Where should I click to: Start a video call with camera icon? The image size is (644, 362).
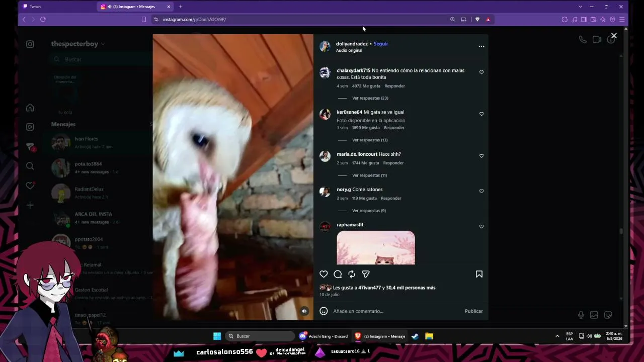597,40
